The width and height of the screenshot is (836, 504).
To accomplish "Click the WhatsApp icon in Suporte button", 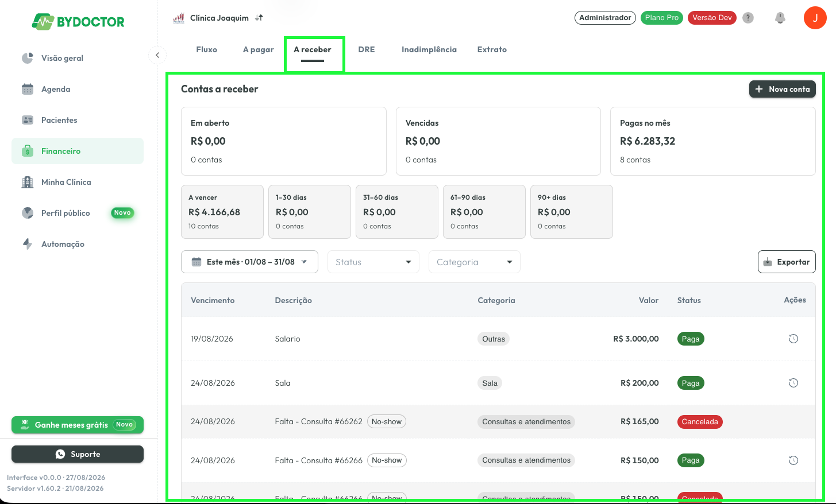I will 60,454.
